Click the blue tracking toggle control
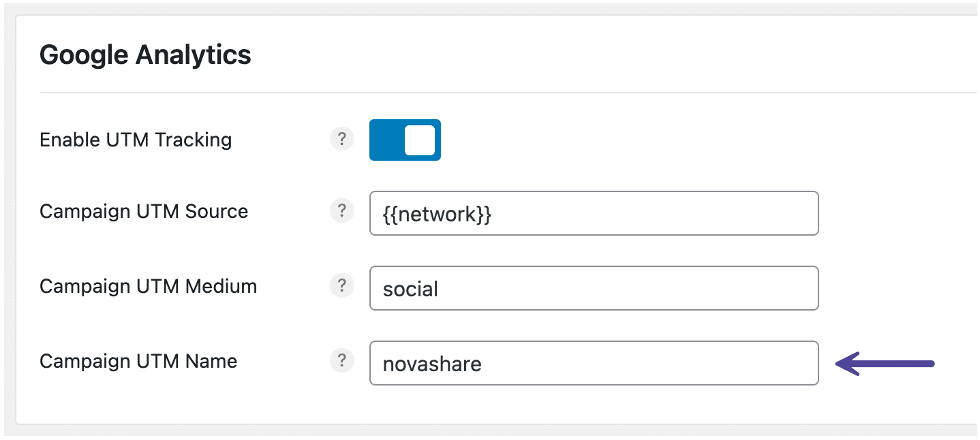The image size is (980, 440). [405, 140]
